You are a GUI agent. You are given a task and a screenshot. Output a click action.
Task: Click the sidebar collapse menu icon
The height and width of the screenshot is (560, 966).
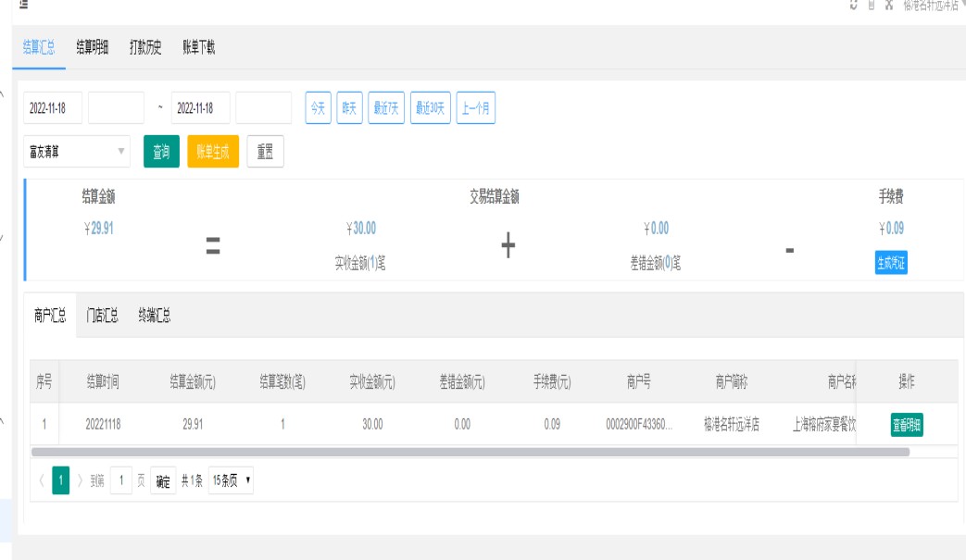pyautogui.click(x=24, y=5)
